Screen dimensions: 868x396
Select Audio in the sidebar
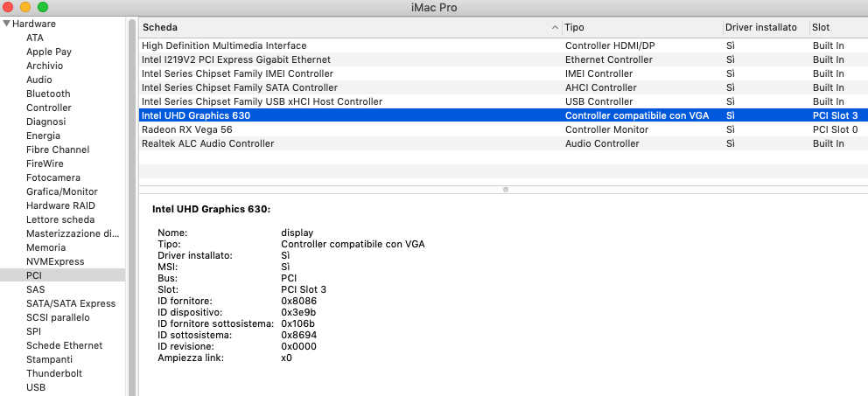click(39, 80)
